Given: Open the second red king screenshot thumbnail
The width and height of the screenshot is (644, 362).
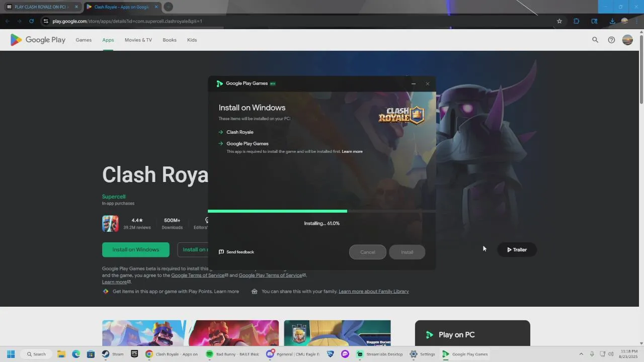Looking at the screenshot, I should pyautogui.click(x=233, y=333).
